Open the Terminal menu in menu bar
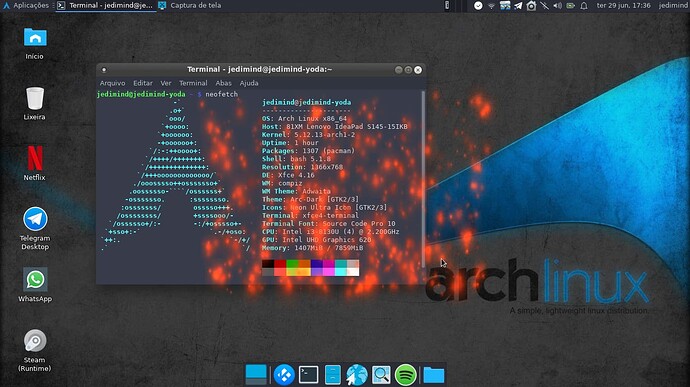This screenshot has height=387, width=690. pyautogui.click(x=193, y=83)
